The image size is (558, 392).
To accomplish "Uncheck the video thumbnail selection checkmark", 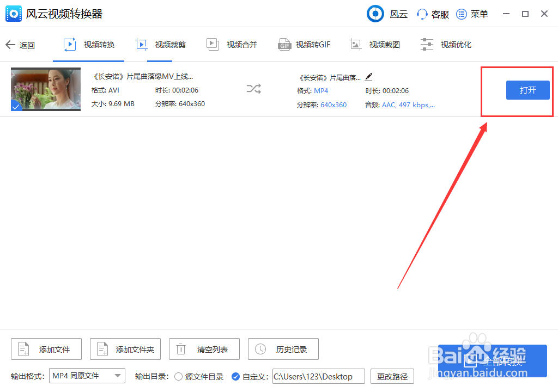I will (16, 106).
